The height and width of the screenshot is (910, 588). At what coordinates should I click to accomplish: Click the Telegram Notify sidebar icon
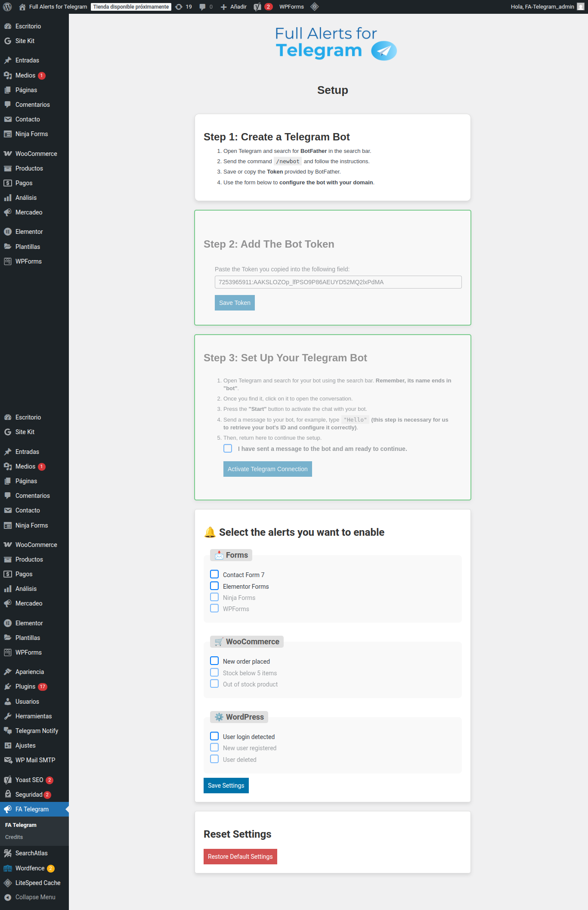(x=8, y=731)
